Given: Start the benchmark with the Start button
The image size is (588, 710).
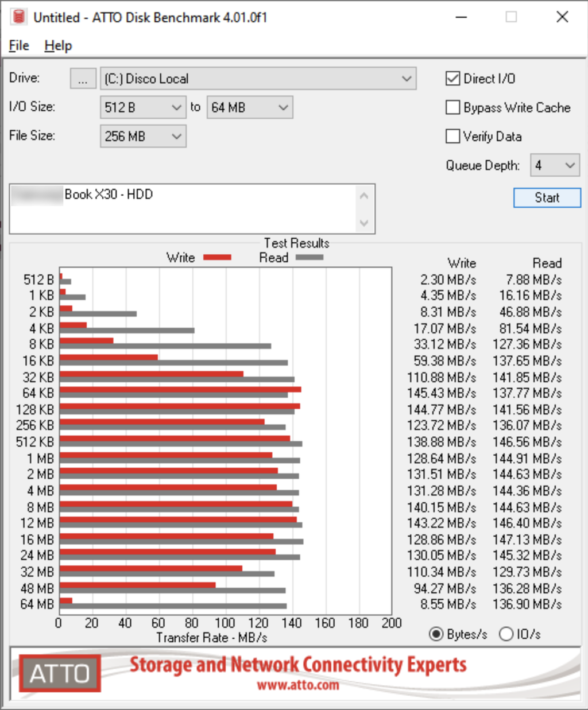Looking at the screenshot, I should pyautogui.click(x=547, y=197).
